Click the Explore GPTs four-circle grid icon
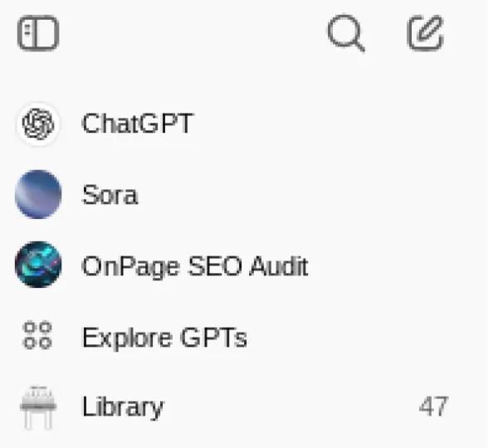498x448 pixels. [38, 338]
